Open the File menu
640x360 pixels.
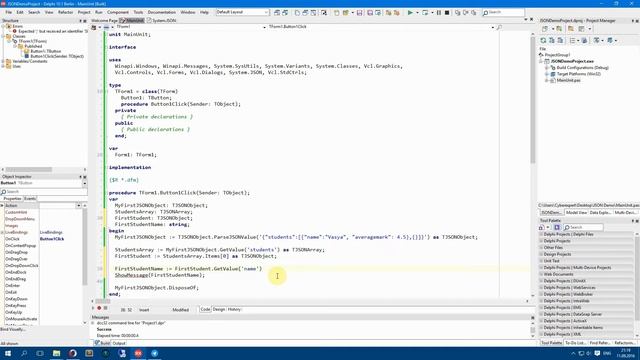(9, 12)
